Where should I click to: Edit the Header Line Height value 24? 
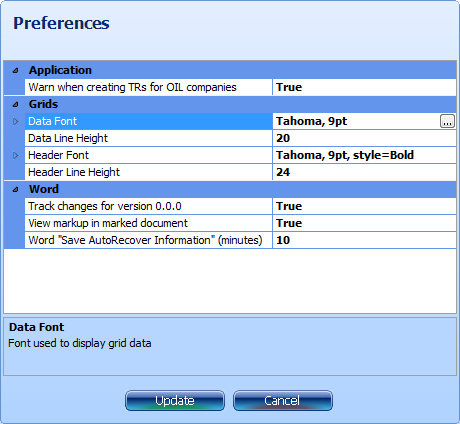(x=364, y=172)
